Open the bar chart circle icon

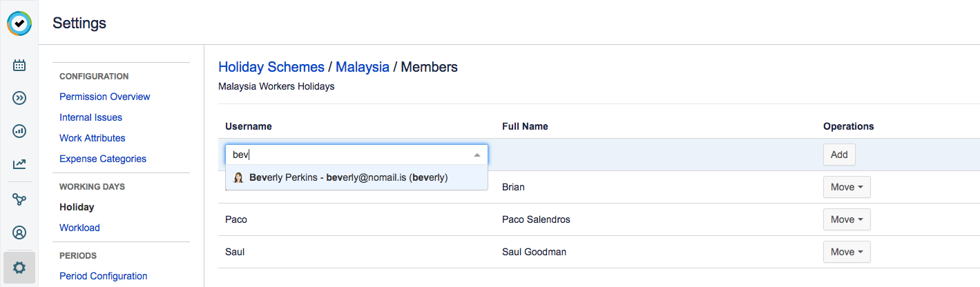coord(19,130)
